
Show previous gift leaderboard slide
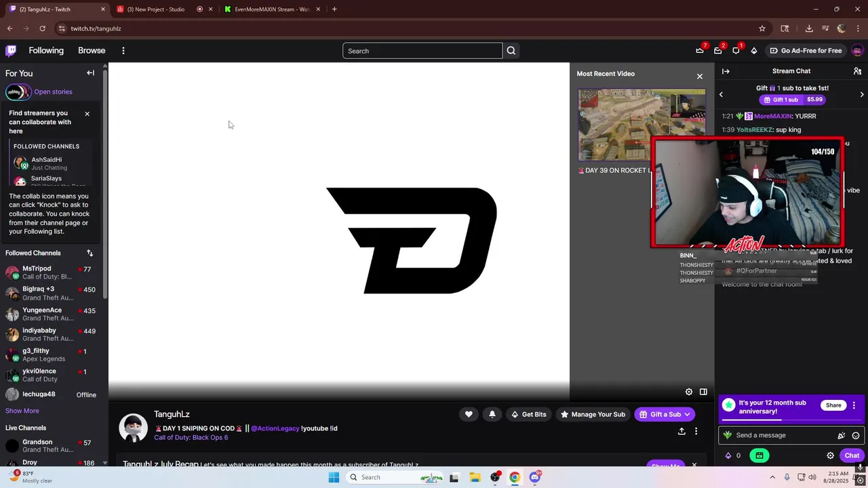[721, 94]
